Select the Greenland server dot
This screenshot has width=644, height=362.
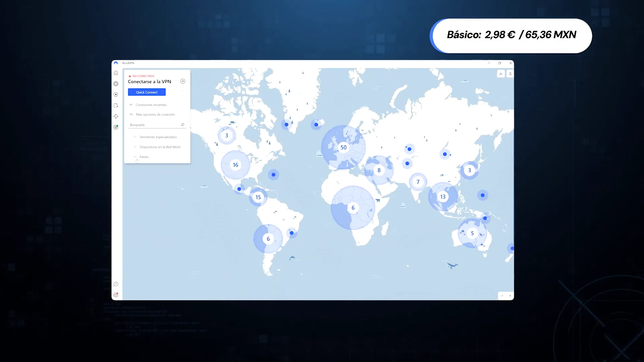pyautogui.click(x=286, y=125)
